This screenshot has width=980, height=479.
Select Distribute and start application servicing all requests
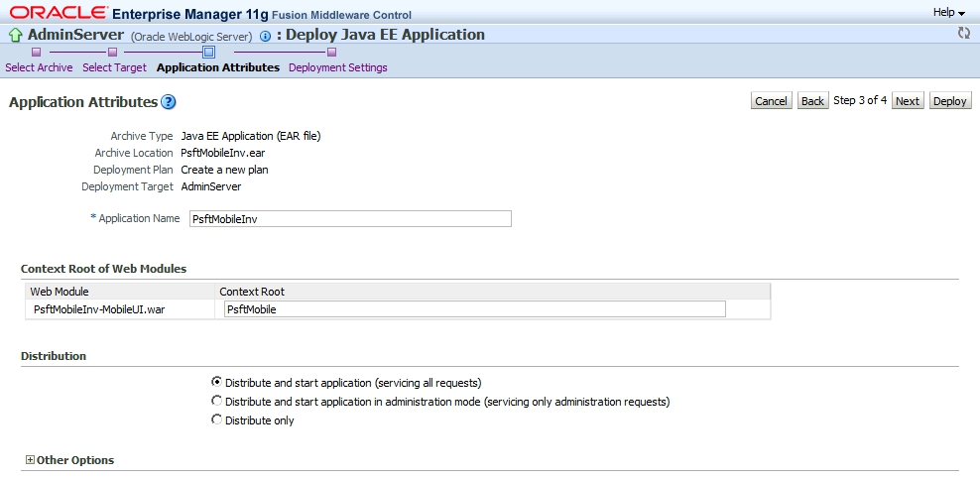[217, 382]
